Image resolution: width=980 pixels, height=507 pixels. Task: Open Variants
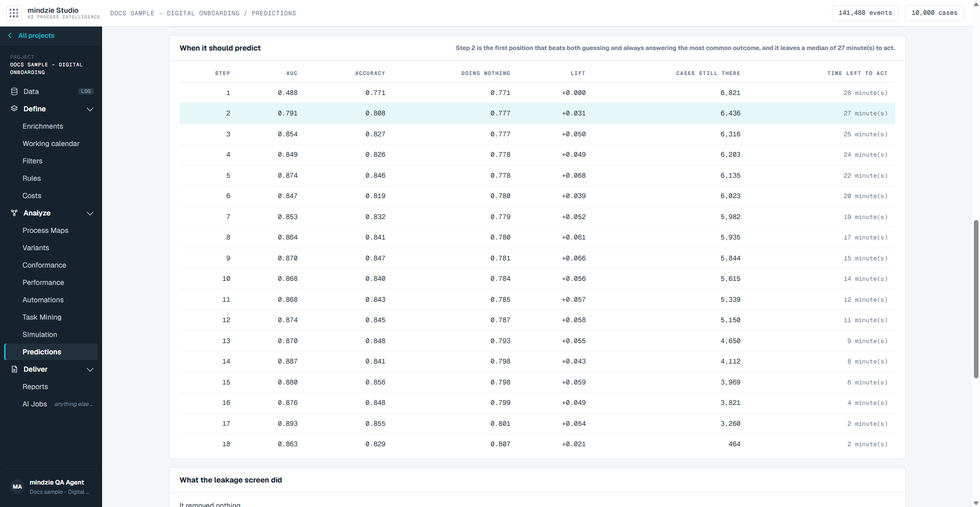tap(36, 248)
